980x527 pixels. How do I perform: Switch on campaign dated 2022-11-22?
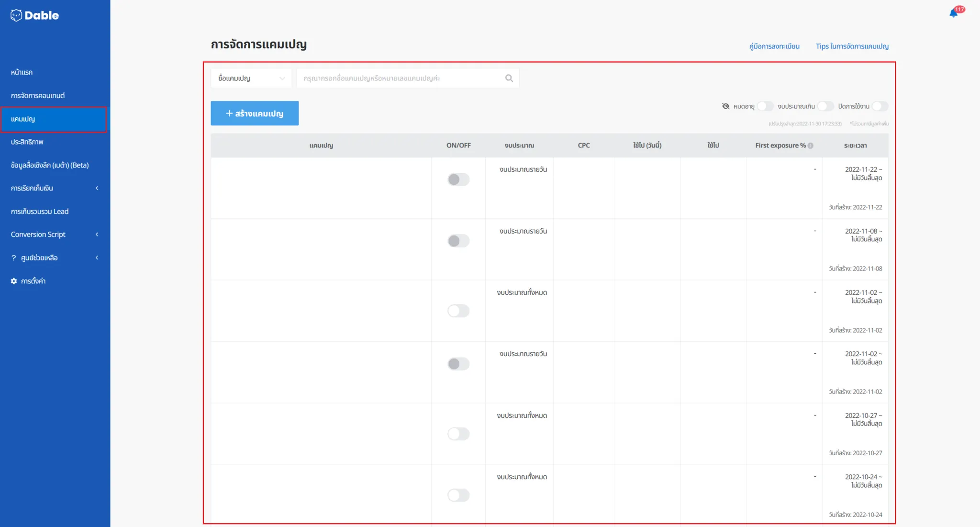tap(458, 179)
